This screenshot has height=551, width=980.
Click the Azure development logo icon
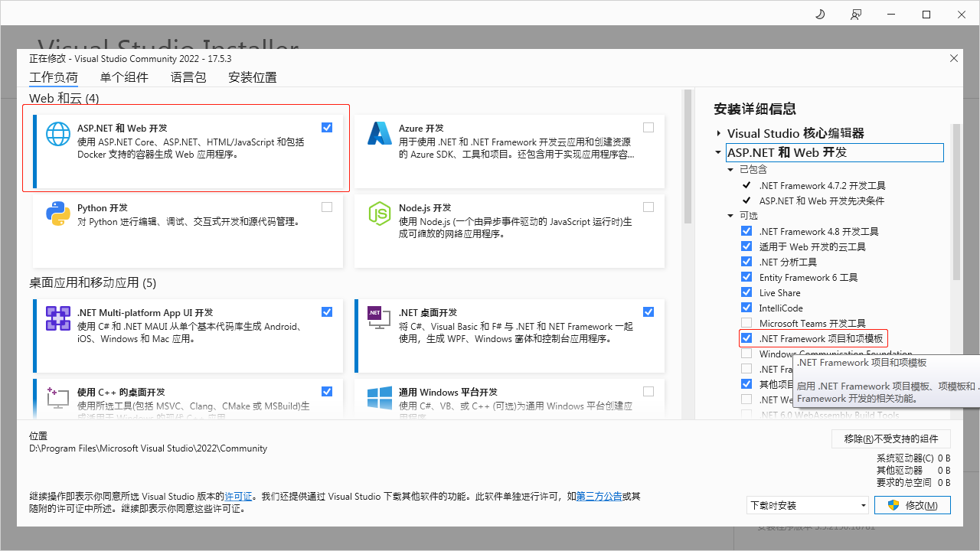tap(380, 133)
